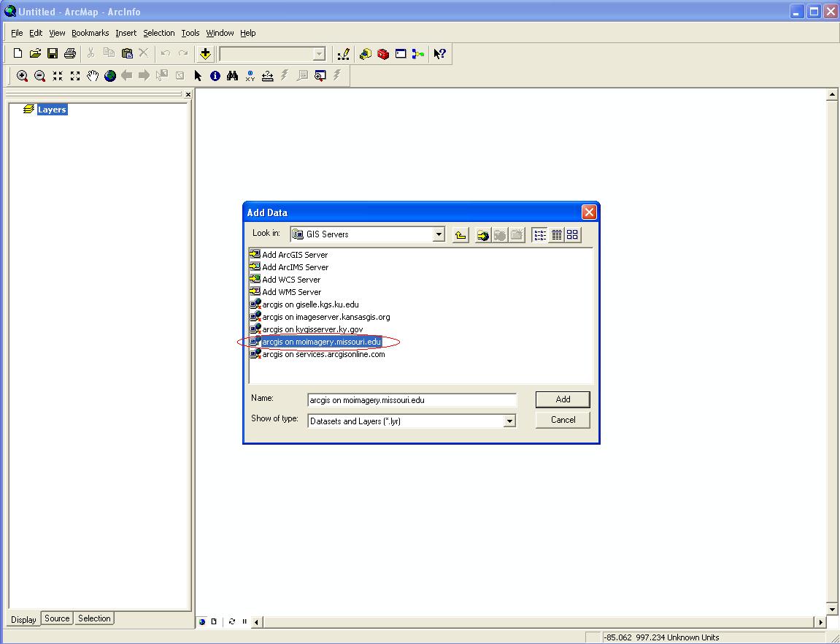Viewport: 840px width, 644px height.
Task: Select Add WCS Server entry
Action: point(285,279)
